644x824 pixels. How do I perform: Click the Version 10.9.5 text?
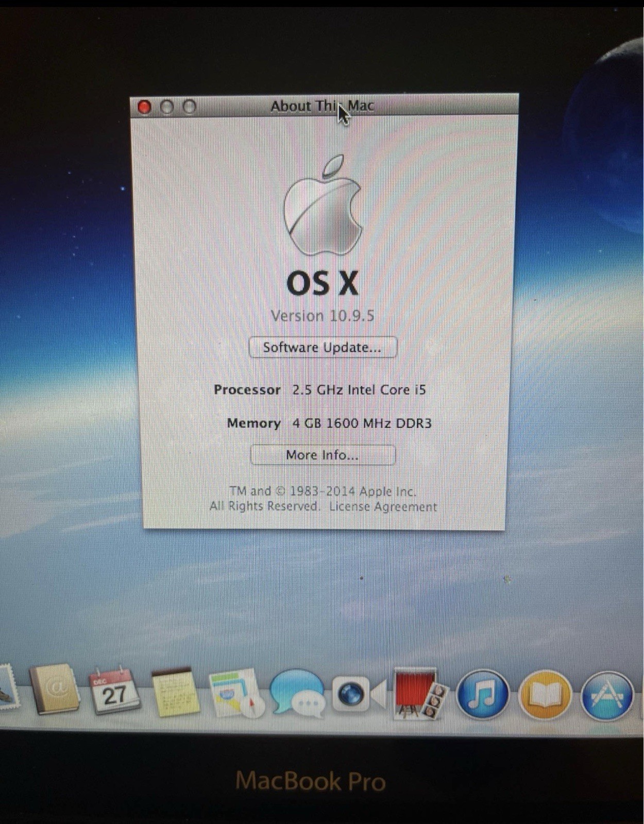click(x=323, y=316)
